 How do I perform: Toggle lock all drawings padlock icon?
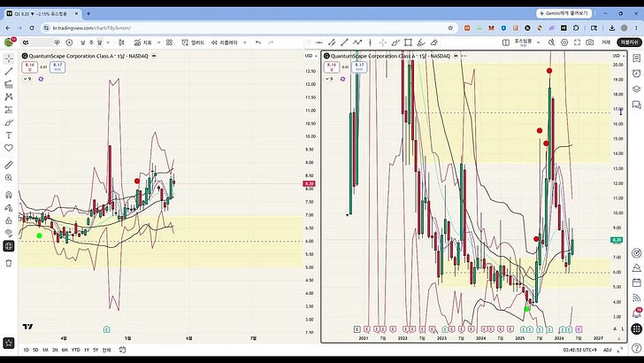tap(9, 220)
